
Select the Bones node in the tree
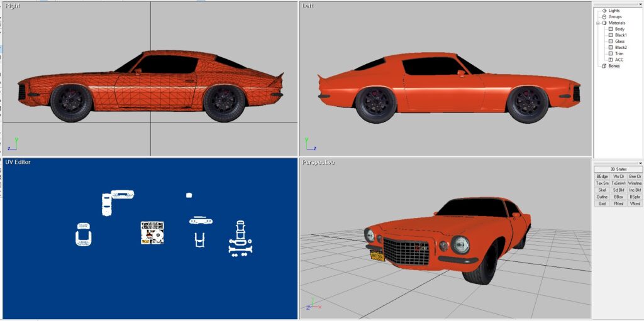(x=614, y=66)
